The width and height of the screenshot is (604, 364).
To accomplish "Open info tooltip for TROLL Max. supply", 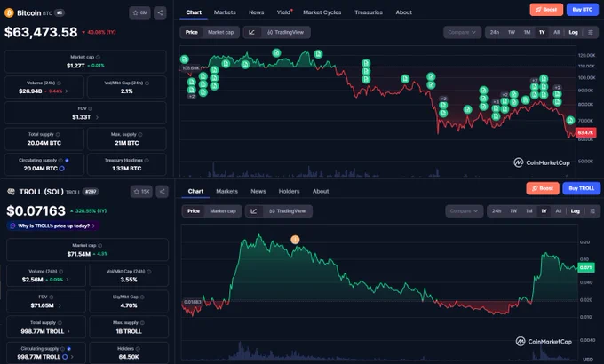I will [x=142, y=323].
